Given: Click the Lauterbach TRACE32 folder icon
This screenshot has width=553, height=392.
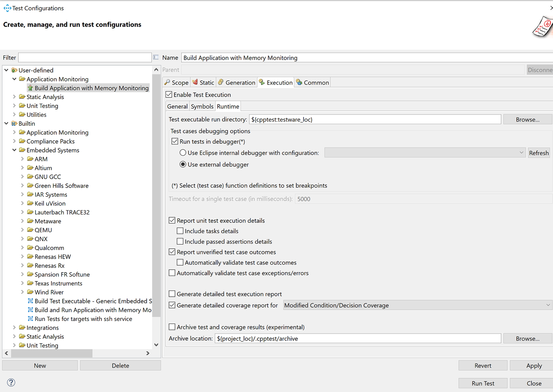Looking at the screenshot, I should tap(30, 212).
